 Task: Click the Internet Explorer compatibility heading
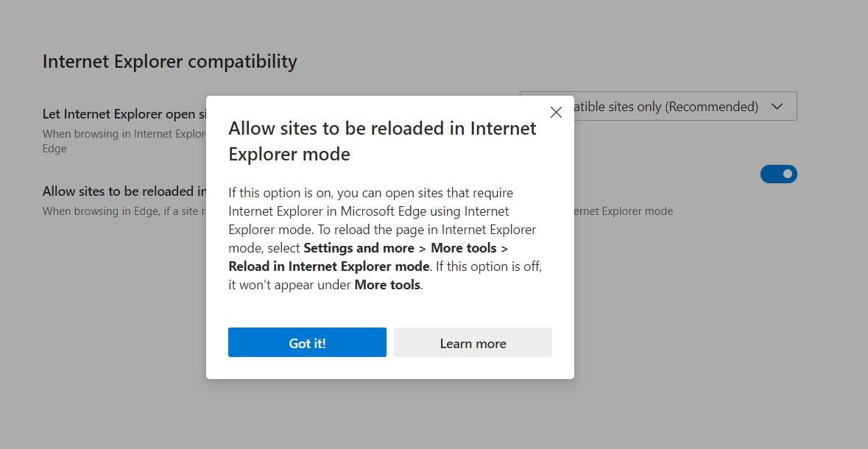pos(169,61)
